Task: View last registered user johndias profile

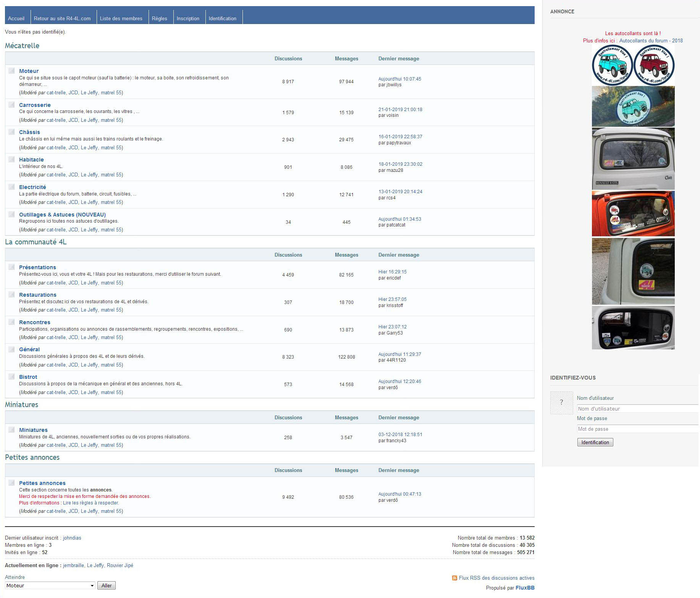Action: 72,538
